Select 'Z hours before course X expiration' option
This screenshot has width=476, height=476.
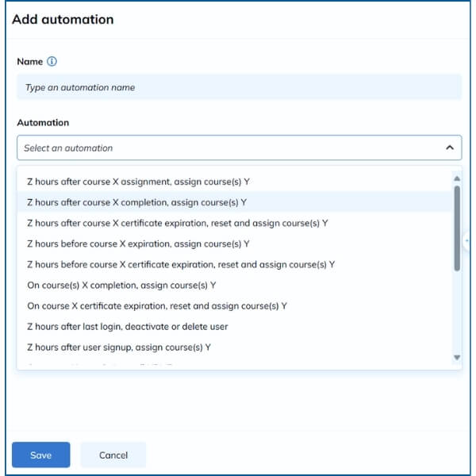[138, 244]
